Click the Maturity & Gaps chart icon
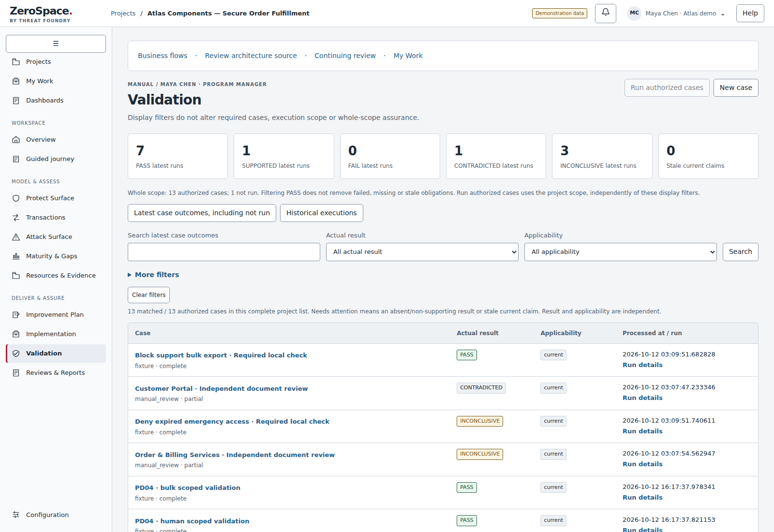The height and width of the screenshot is (532, 774). click(16, 256)
